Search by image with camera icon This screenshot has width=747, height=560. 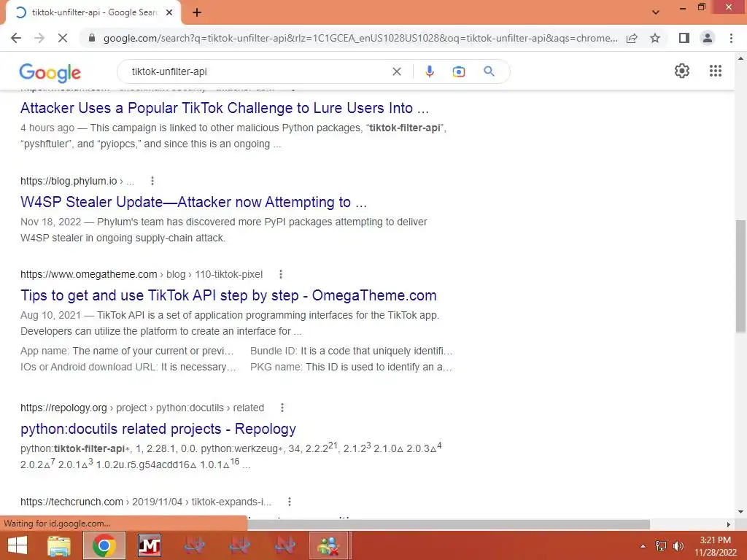458,71
